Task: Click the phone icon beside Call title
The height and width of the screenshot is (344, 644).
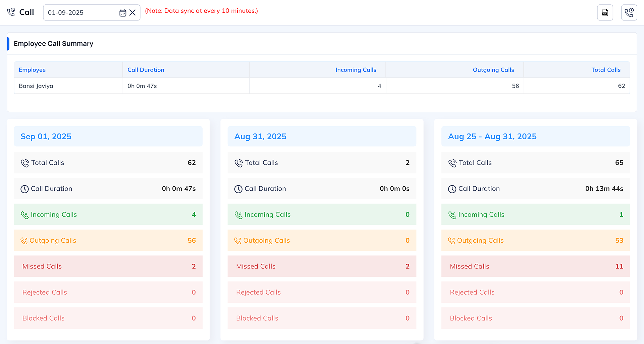Action: (x=11, y=12)
